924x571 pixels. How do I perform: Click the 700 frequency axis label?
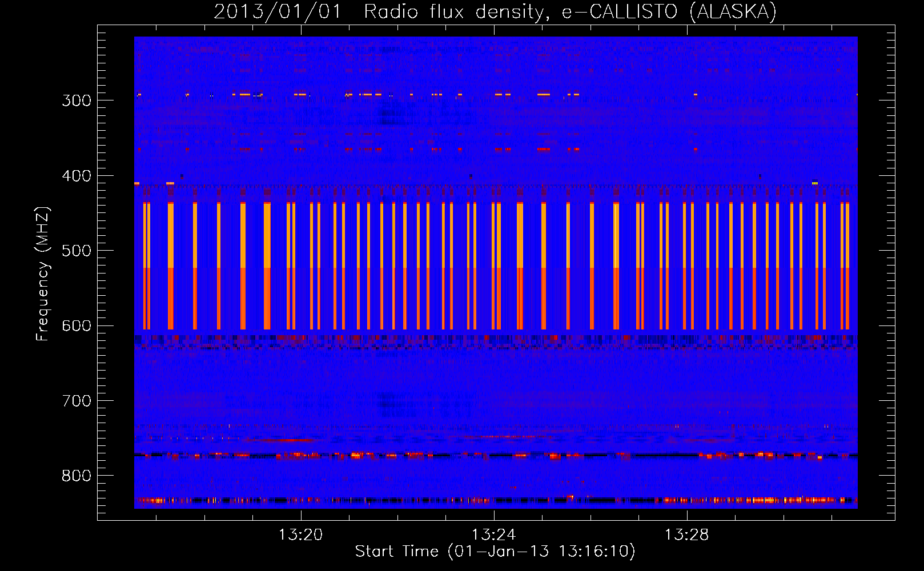[77, 401]
